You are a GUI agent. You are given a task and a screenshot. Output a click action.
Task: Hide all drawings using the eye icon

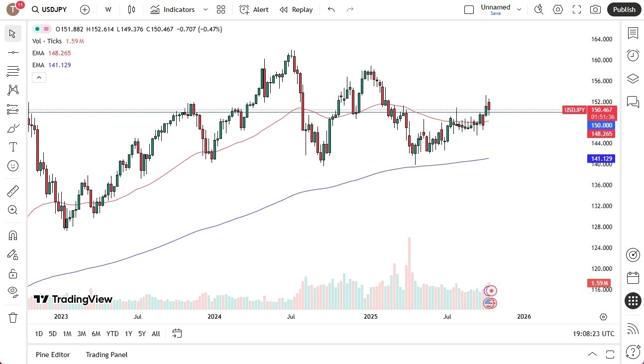(13, 291)
